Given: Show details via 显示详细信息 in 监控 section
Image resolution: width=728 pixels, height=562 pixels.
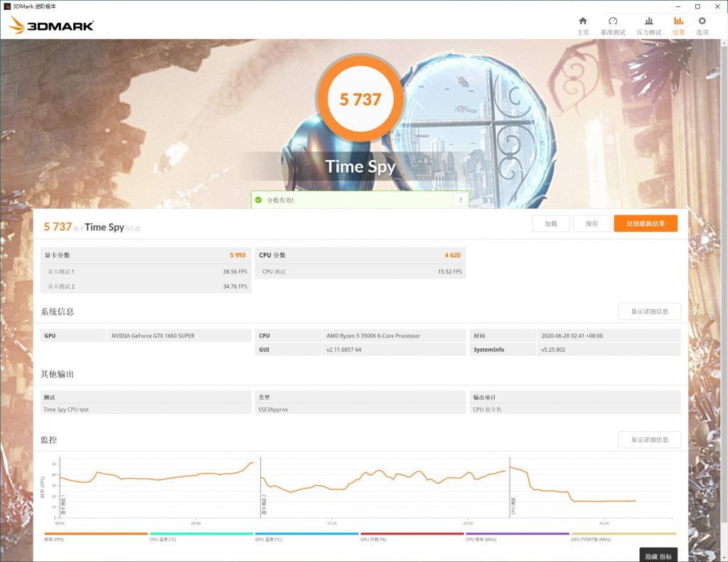Looking at the screenshot, I should [x=650, y=440].
